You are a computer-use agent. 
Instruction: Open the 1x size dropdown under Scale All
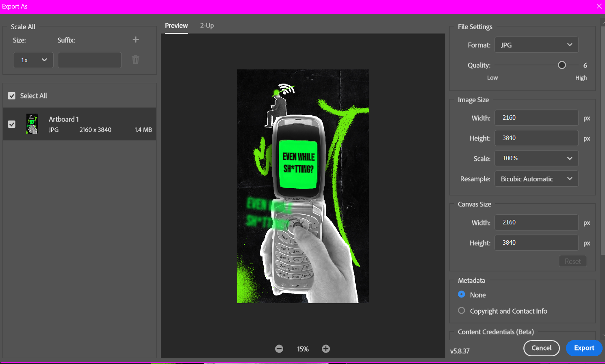point(33,60)
